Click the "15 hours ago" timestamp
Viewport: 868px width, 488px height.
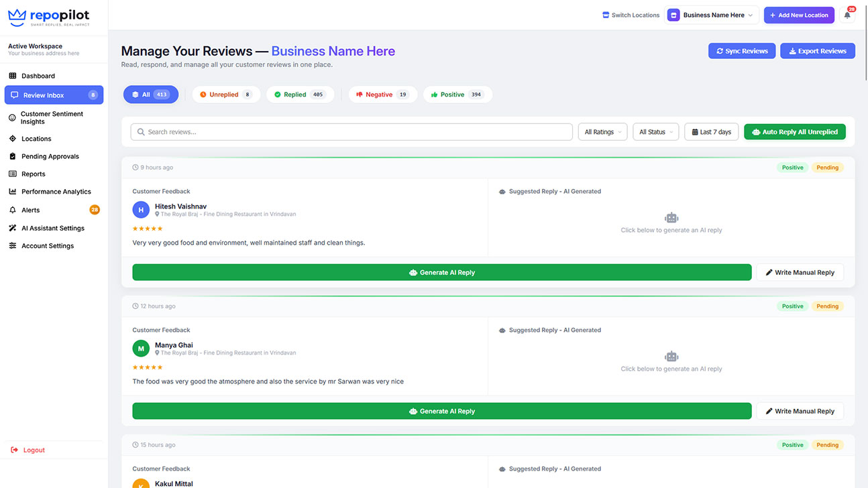click(x=158, y=445)
